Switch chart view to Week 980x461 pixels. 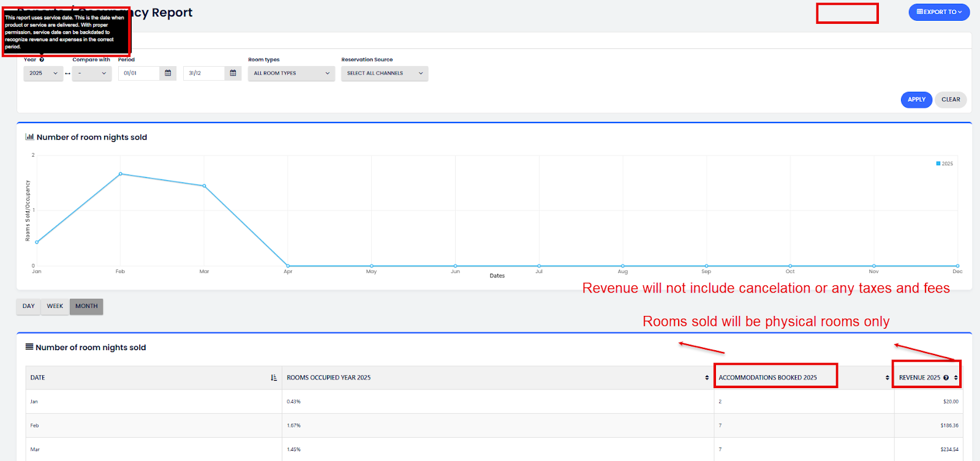[x=55, y=306]
